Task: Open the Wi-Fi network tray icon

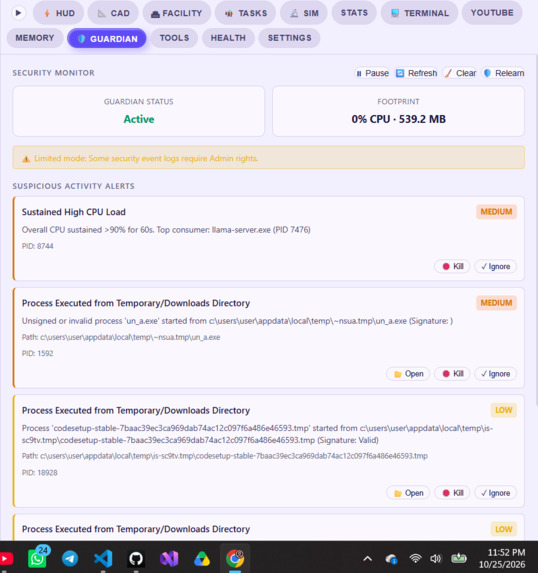Action: point(415,558)
